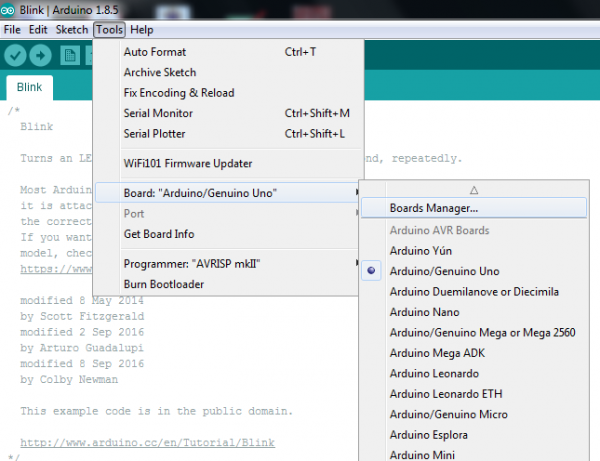Image resolution: width=600 pixels, height=461 pixels.
Task: Click the 'by Colby Newman' comment line
Action: pos(69,380)
